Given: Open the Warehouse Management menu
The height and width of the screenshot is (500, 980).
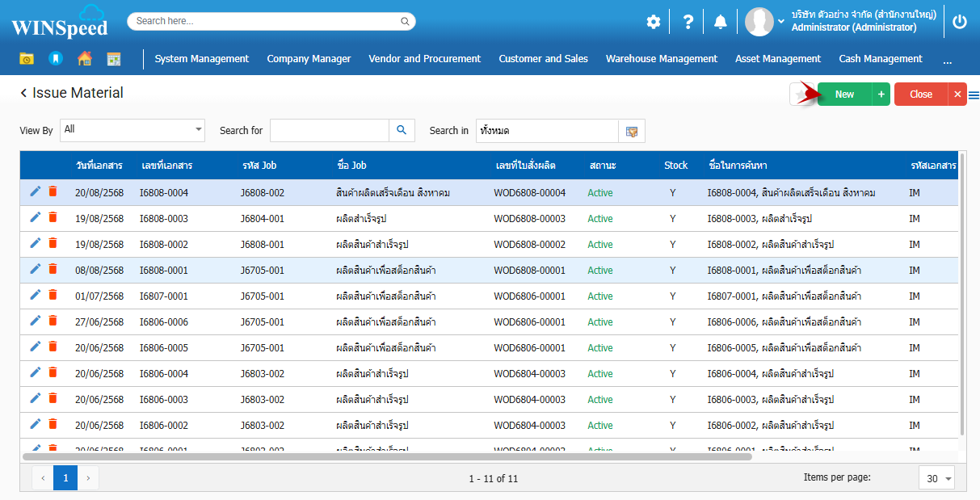Looking at the screenshot, I should pyautogui.click(x=661, y=59).
